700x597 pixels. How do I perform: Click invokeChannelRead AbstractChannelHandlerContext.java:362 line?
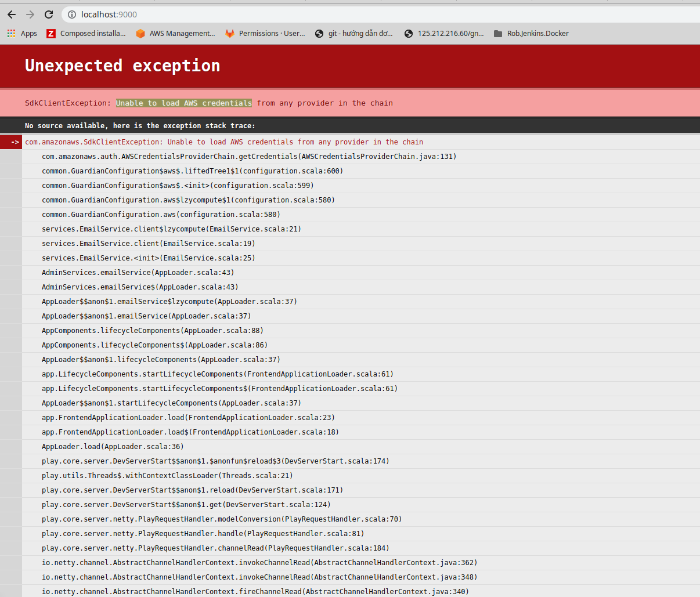(259, 563)
